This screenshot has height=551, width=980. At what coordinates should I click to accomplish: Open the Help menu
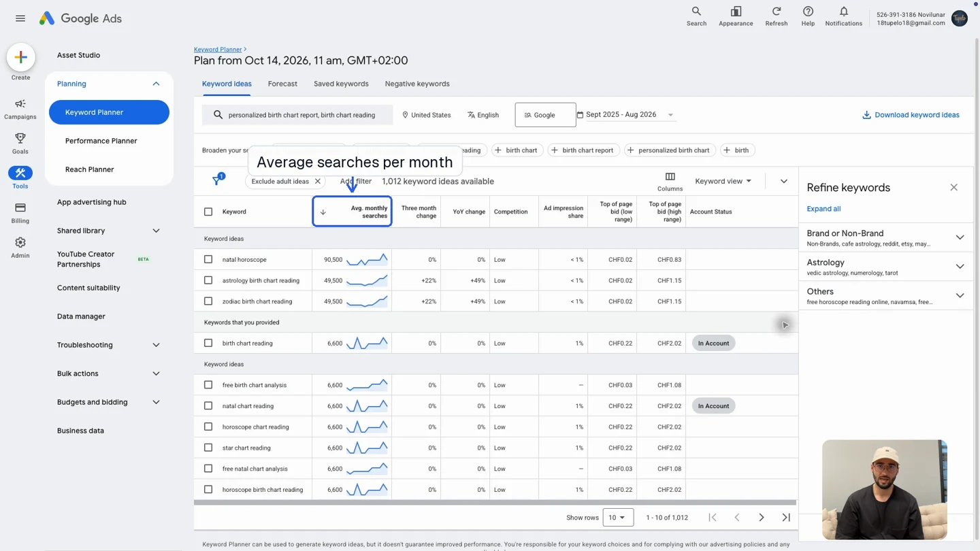point(808,16)
